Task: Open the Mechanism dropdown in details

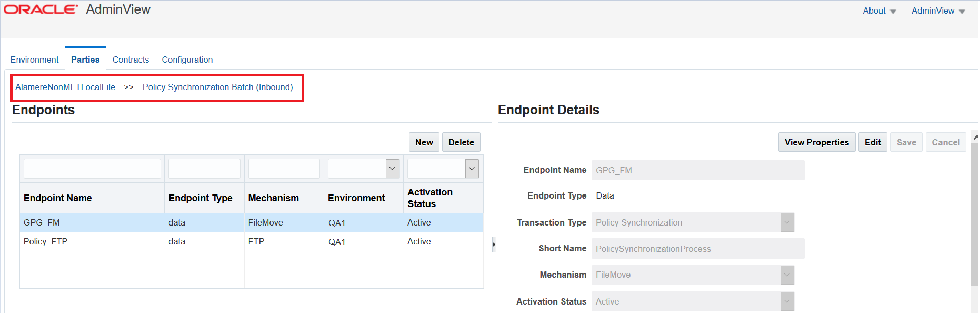Action: pyautogui.click(x=787, y=275)
